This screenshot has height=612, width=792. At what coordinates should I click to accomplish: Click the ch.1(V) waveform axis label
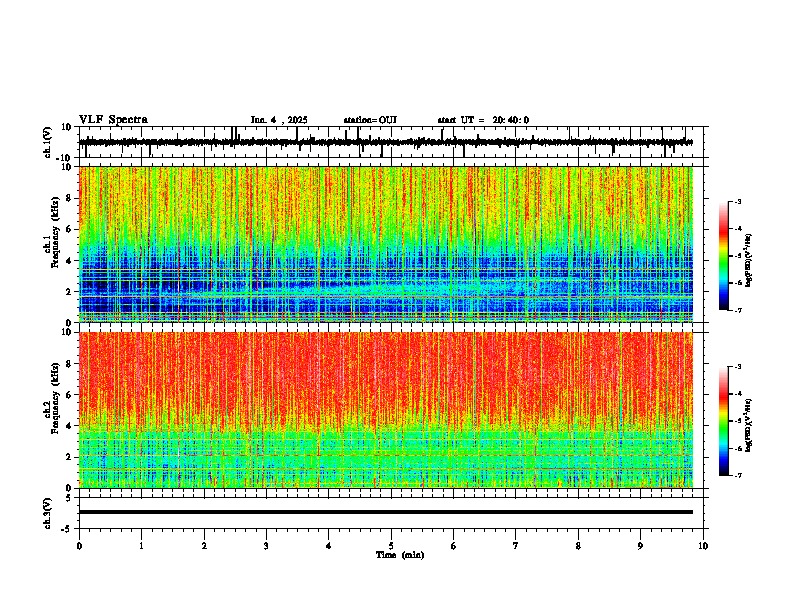pyautogui.click(x=48, y=142)
